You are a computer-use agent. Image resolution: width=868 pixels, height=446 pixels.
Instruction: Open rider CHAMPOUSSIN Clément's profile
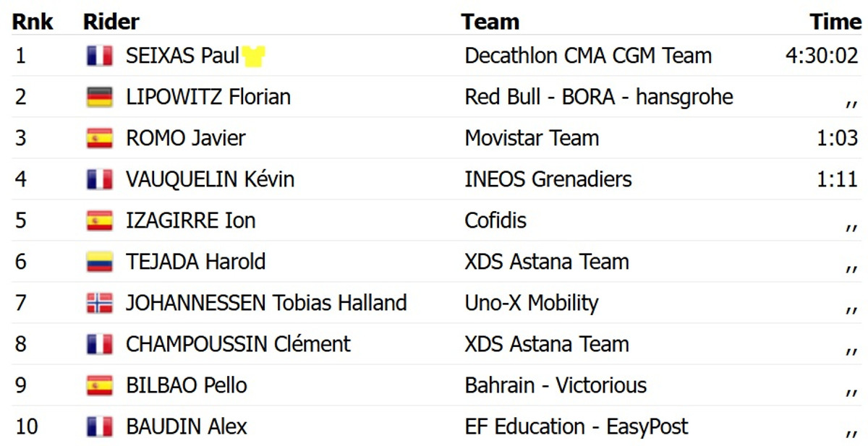tap(238, 344)
